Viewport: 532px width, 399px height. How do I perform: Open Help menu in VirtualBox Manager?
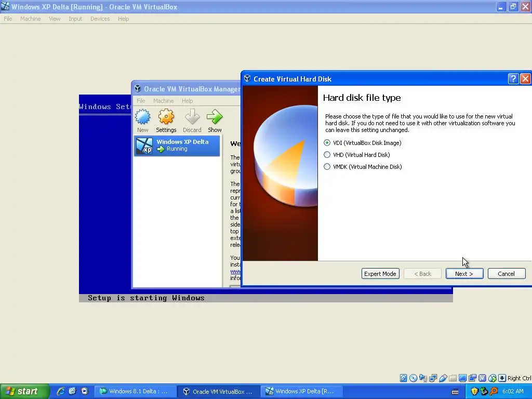pyautogui.click(x=187, y=101)
